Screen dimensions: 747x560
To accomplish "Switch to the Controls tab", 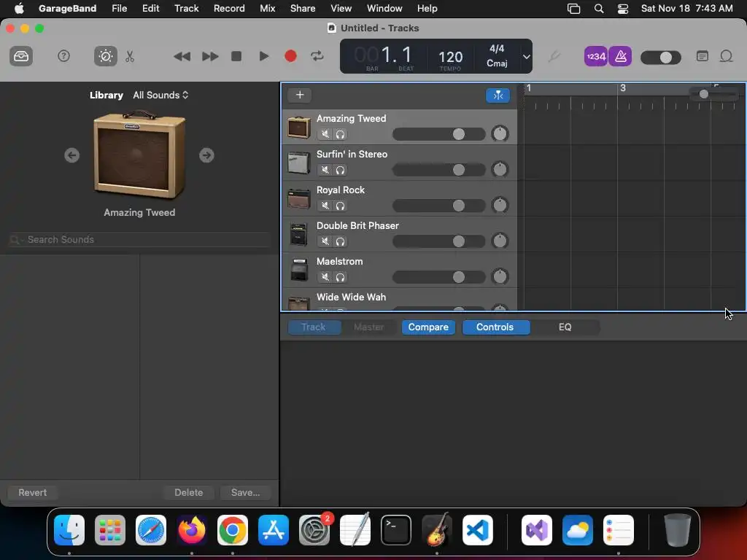I will (495, 327).
